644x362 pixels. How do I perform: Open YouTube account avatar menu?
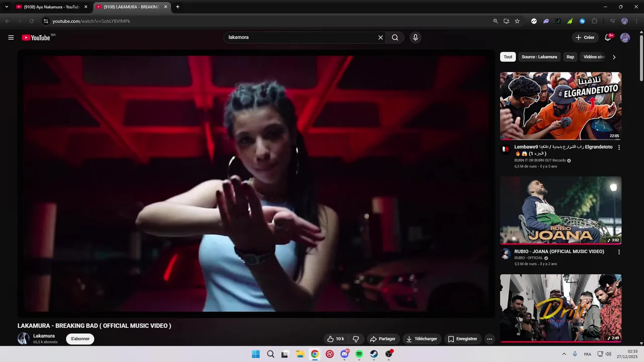625,38
